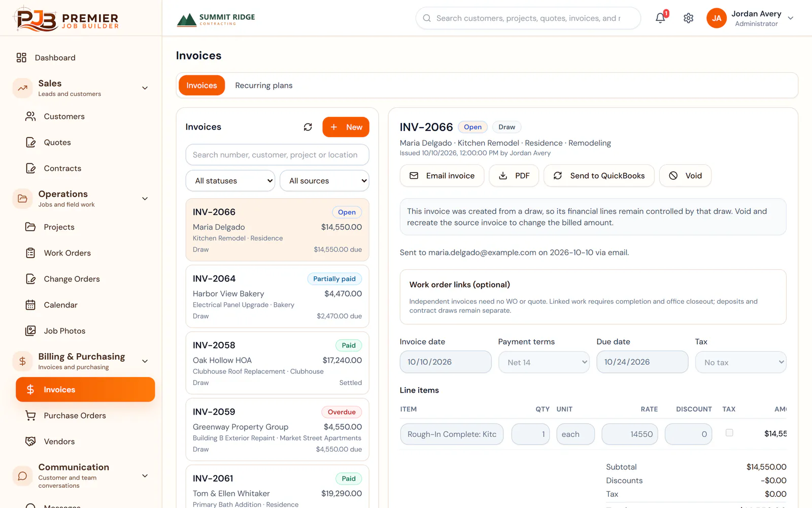The image size is (812, 508).
Task: Click the Invoice date field
Action: click(446, 362)
